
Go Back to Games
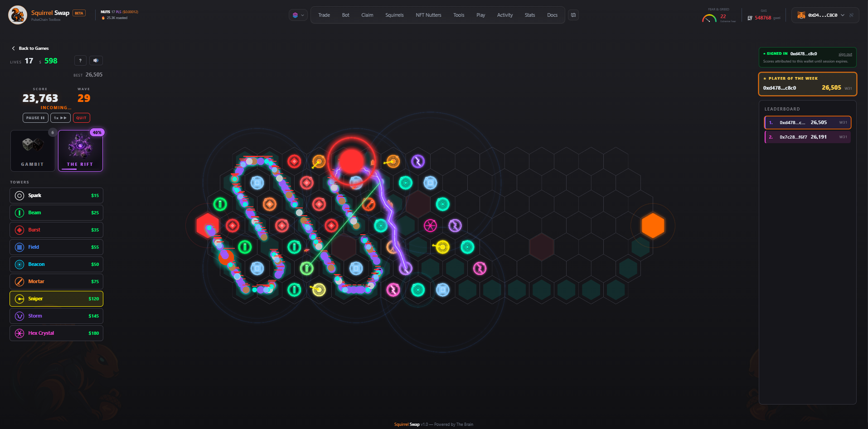[x=30, y=48]
